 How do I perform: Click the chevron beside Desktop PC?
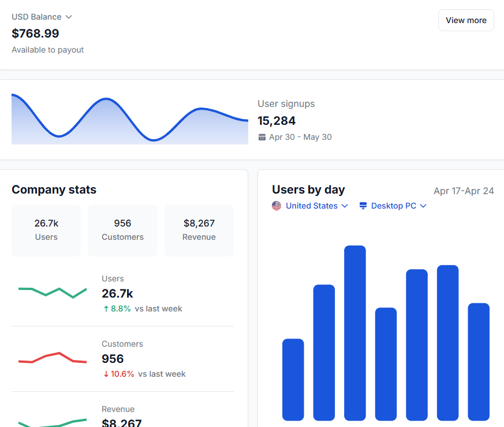[x=424, y=206]
